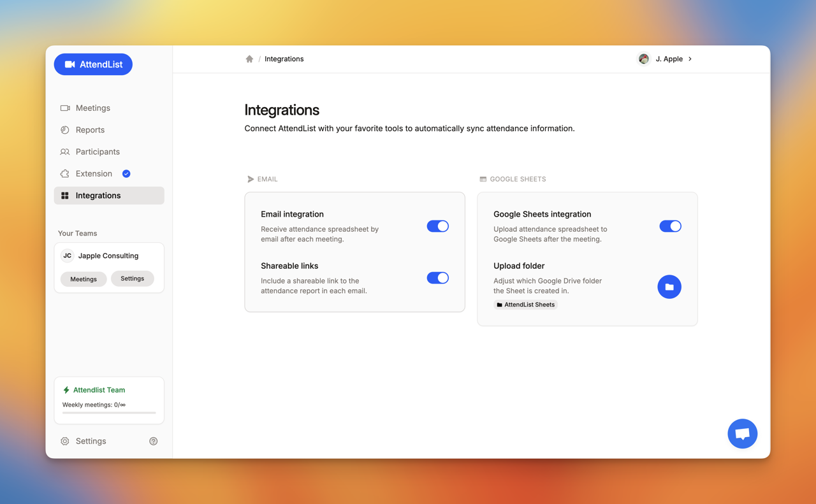Click the AttendList logo button
816x504 pixels.
pos(93,64)
